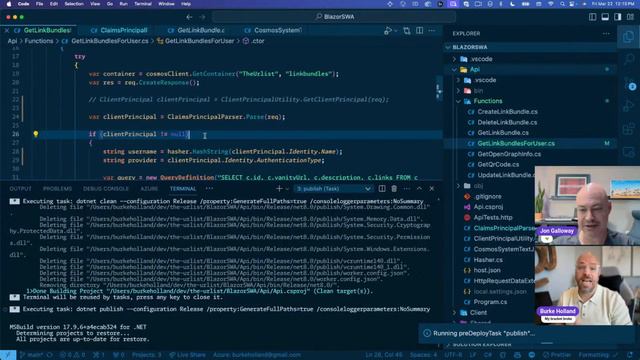Open GetOpenGraphInfo.cs in the explorer
The image size is (640, 360).
(x=509, y=154)
